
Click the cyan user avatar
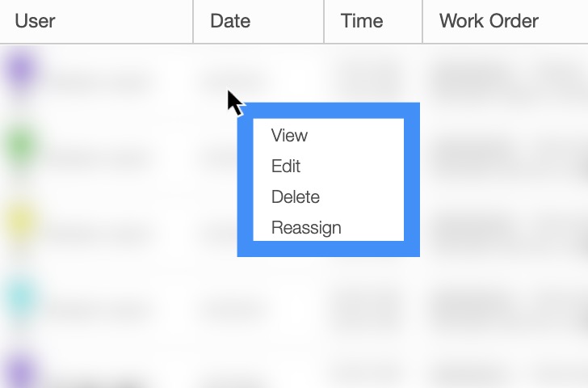click(x=21, y=297)
